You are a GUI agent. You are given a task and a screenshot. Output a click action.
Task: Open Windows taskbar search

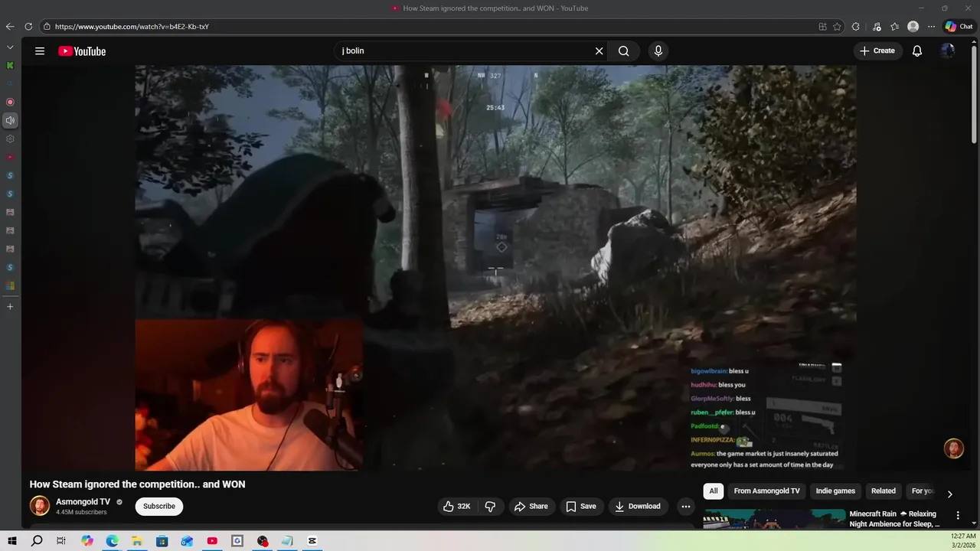(x=37, y=541)
